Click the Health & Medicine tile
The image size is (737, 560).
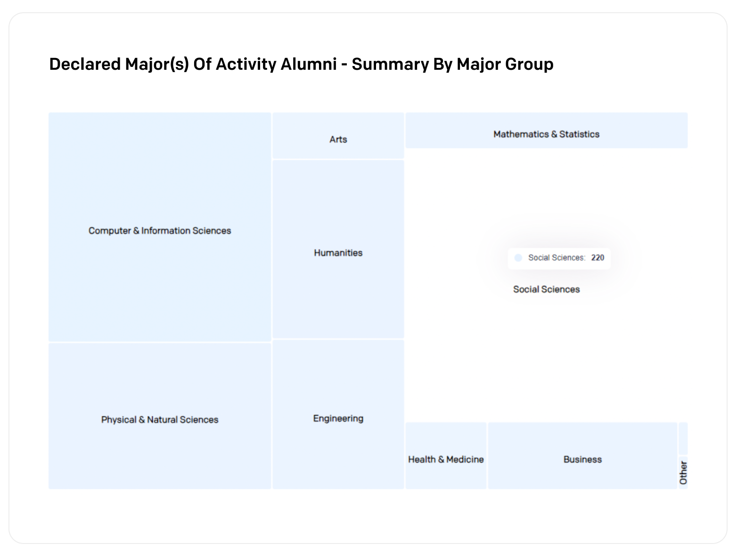[446, 456]
